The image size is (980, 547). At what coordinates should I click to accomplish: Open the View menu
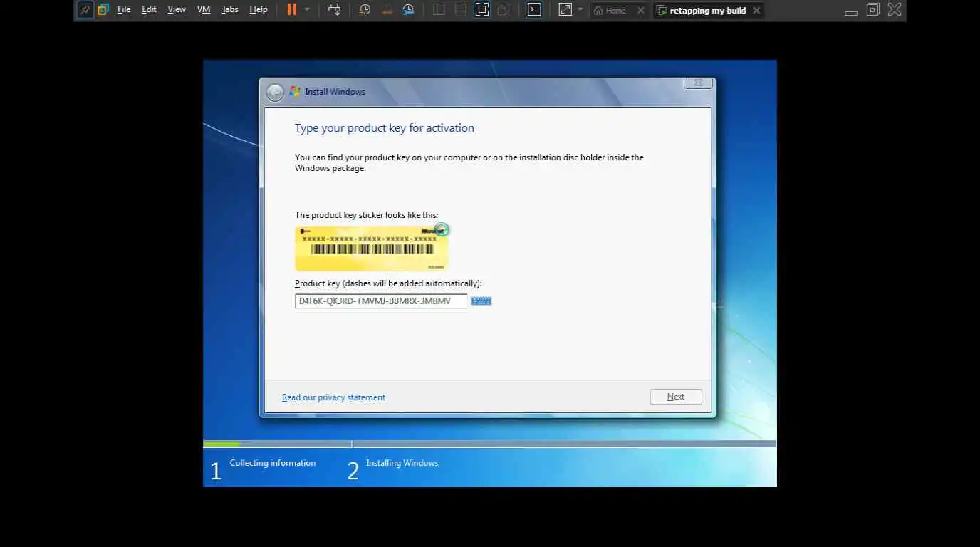click(177, 10)
